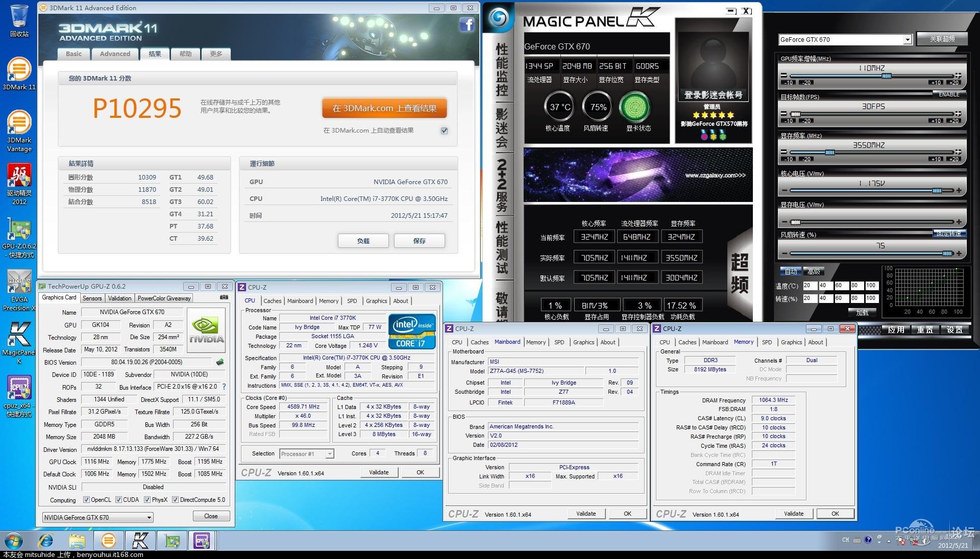
Task: Click the GPU-Z camera screenshot icon
Action: pos(224,297)
